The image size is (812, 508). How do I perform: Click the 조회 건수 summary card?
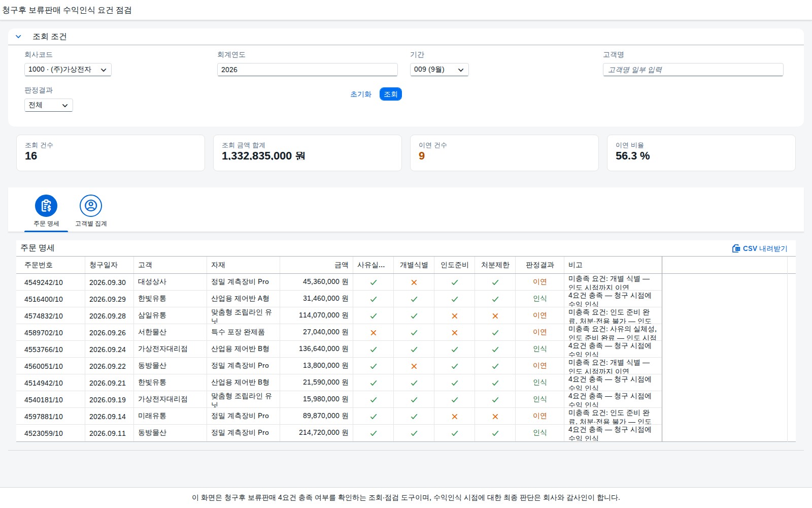tap(111, 153)
